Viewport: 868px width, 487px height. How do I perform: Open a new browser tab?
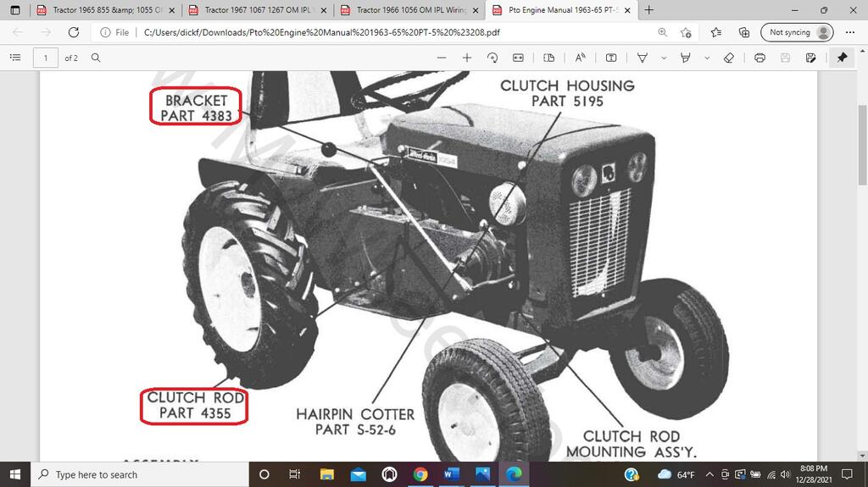coord(648,10)
